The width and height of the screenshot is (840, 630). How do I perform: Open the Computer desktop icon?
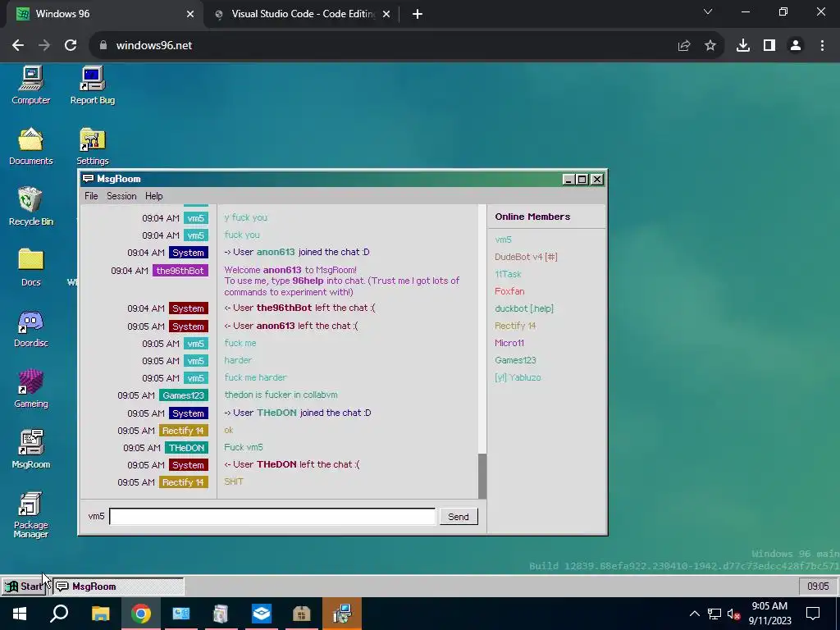tap(31, 85)
